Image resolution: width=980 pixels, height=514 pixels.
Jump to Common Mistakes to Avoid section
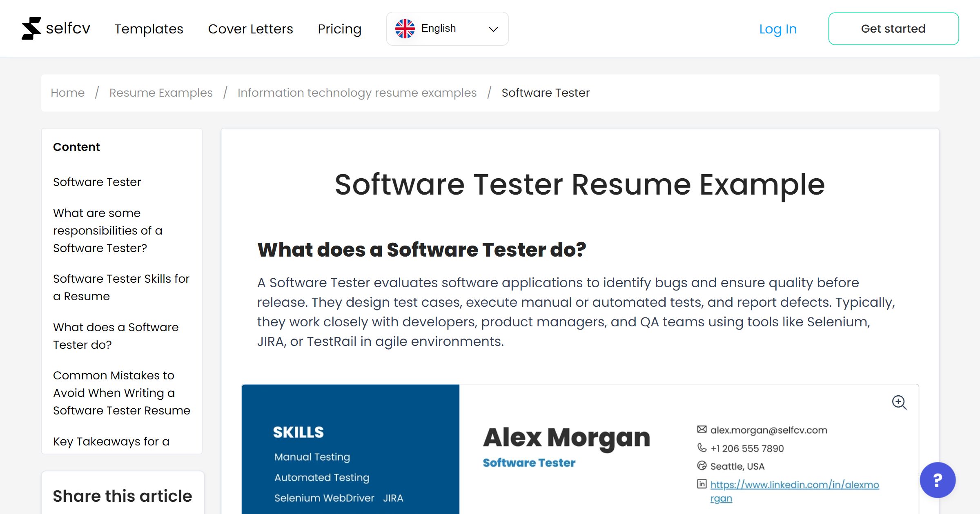tap(122, 393)
